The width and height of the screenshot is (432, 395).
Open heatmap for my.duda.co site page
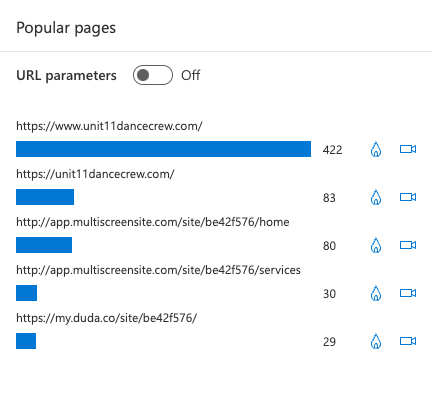376,341
